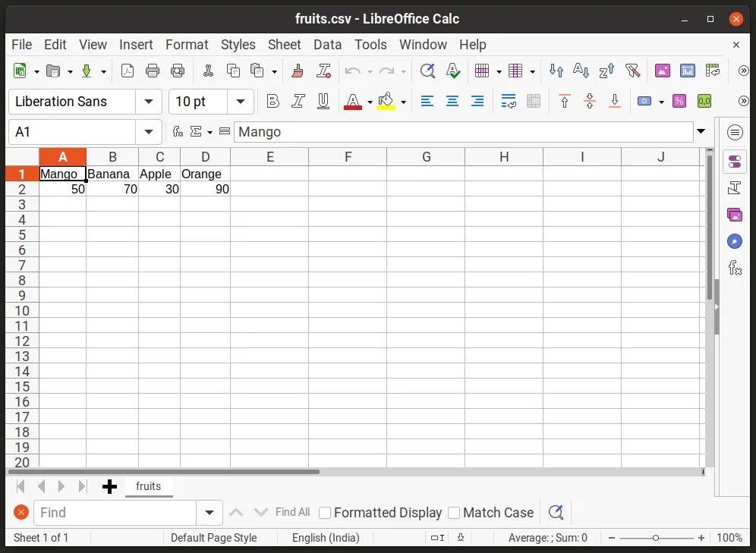Image resolution: width=756 pixels, height=553 pixels.
Task: Click the Zoom Out minus button
Action: (x=611, y=538)
